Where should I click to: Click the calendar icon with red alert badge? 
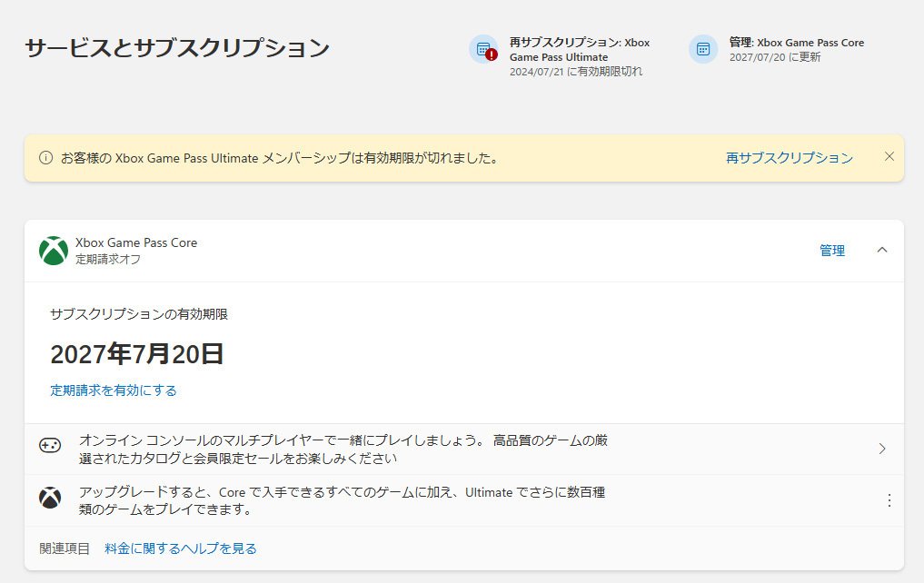coord(485,49)
